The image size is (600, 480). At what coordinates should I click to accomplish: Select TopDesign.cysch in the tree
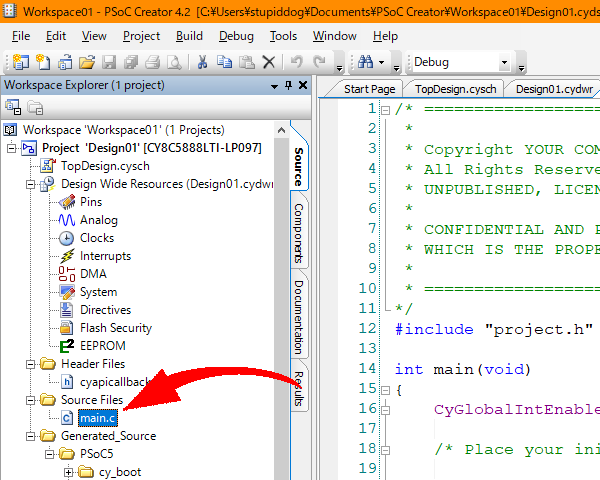(105, 166)
